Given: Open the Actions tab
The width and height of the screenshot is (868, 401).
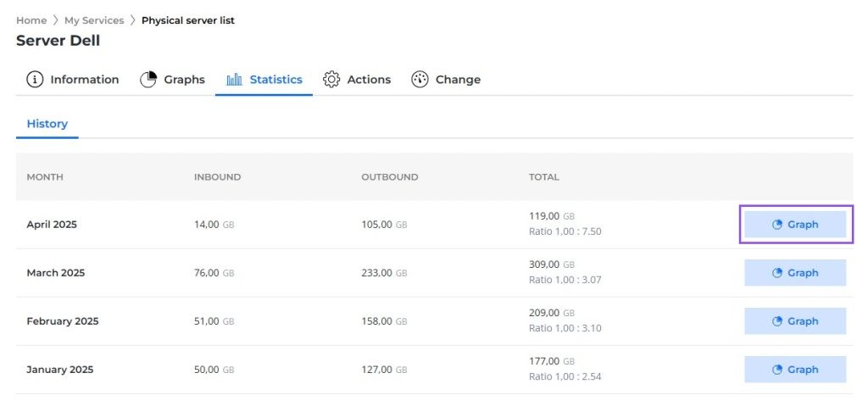Looking at the screenshot, I should [369, 80].
